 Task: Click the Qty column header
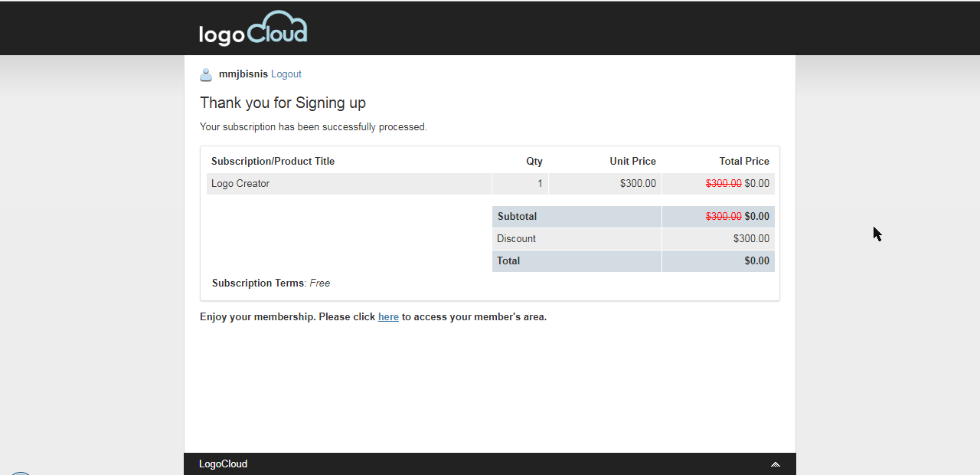pos(534,162)
